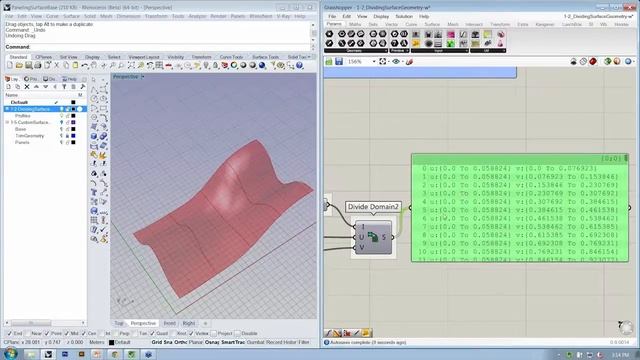640x360 pixels.
Task: Click the Grasshopper sketch pen icon
Action: click(x=409, y=62)
